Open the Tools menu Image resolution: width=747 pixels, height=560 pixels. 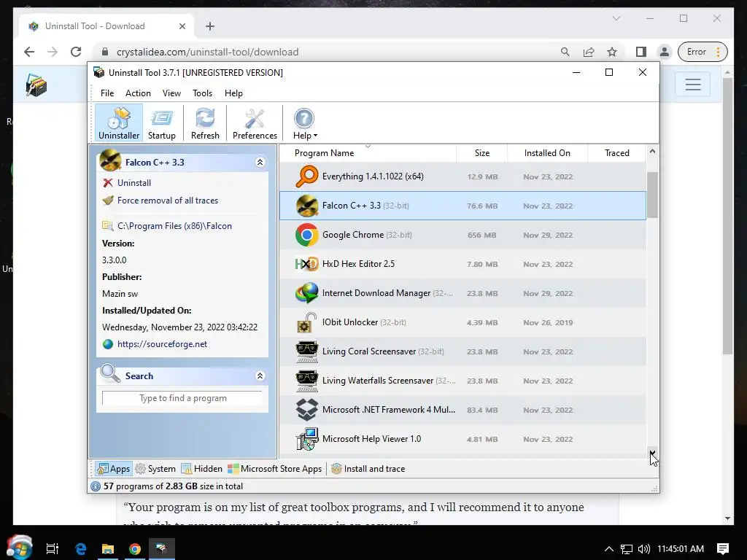click(x=203, y=93)
